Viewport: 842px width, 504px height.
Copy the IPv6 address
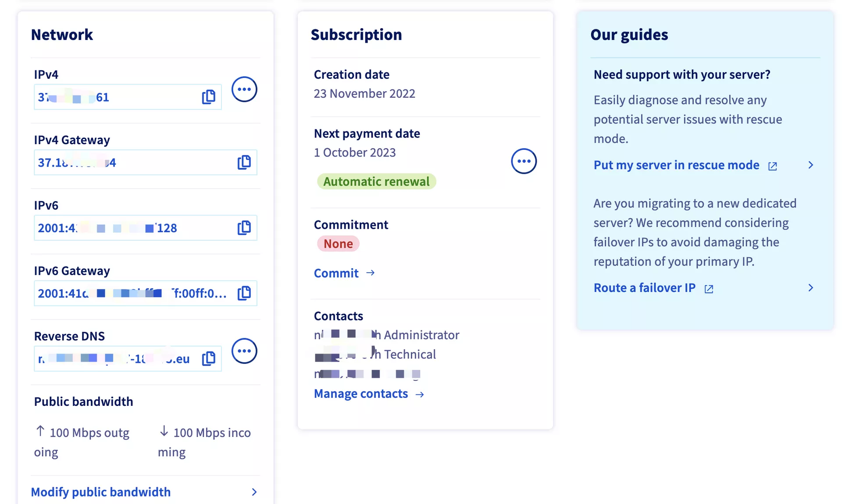244,228
